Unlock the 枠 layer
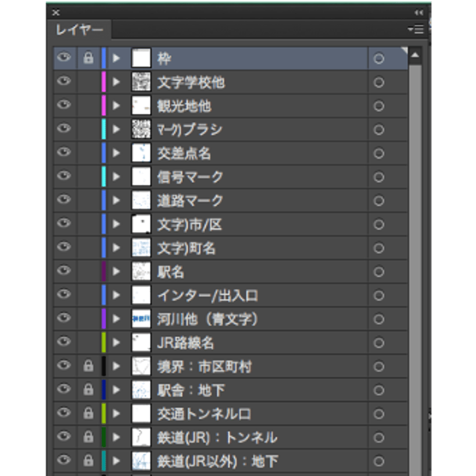Screen dimensions: 476x476 [88, 57]
